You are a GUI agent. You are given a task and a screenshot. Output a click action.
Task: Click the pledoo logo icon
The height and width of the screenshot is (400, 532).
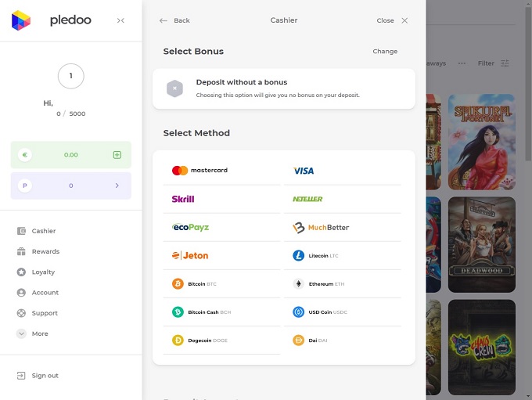(21, 20)
